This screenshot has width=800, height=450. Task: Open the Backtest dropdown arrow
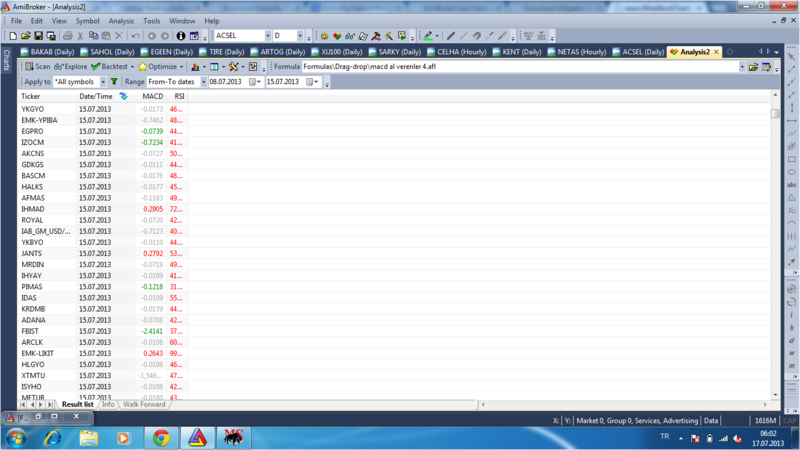click(x=132, y=67)
